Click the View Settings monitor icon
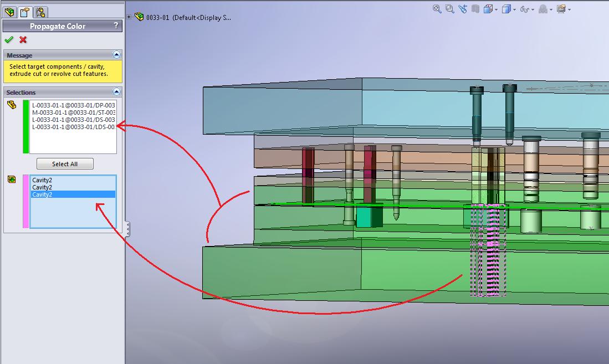 (561, 9)
